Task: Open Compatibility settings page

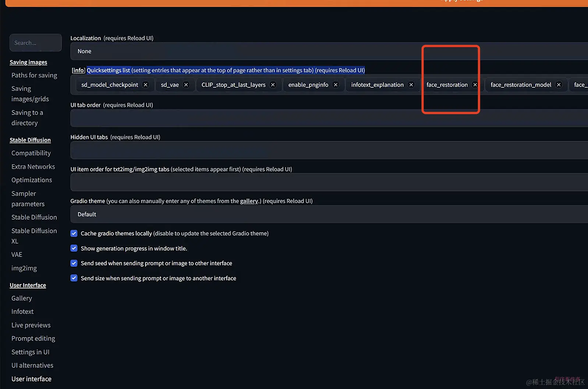Action: pos(31,153)
